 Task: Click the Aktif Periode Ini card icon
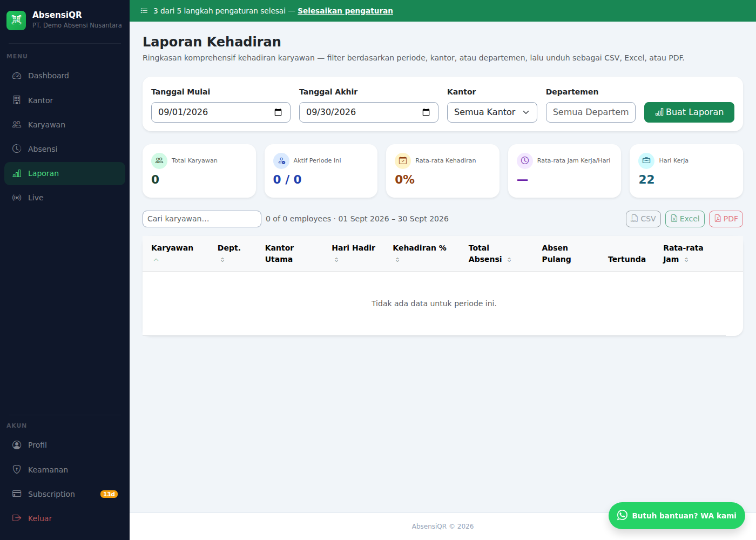click(281, 160)
